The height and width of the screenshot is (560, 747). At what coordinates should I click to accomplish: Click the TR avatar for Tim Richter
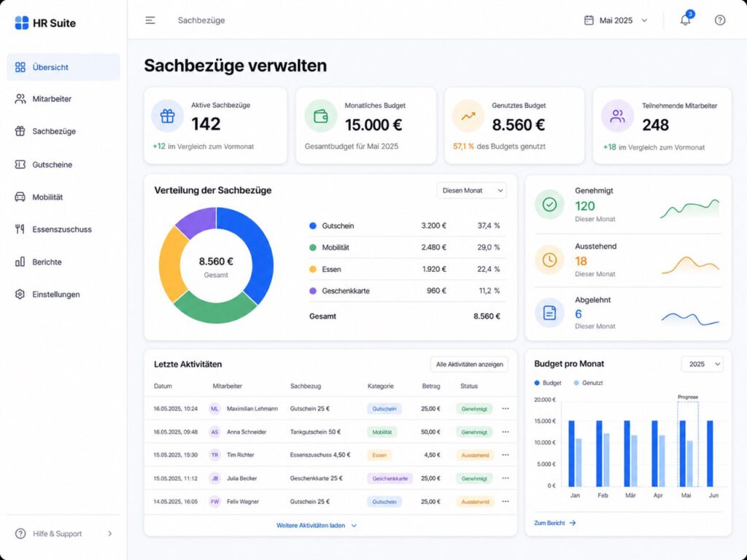215,455
